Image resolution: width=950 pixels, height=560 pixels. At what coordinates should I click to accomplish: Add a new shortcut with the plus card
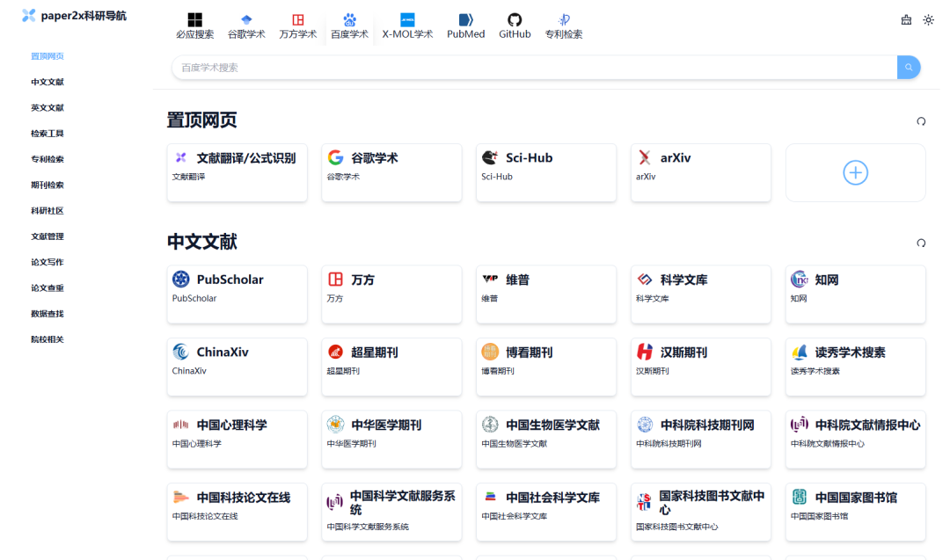coord(854,172)
